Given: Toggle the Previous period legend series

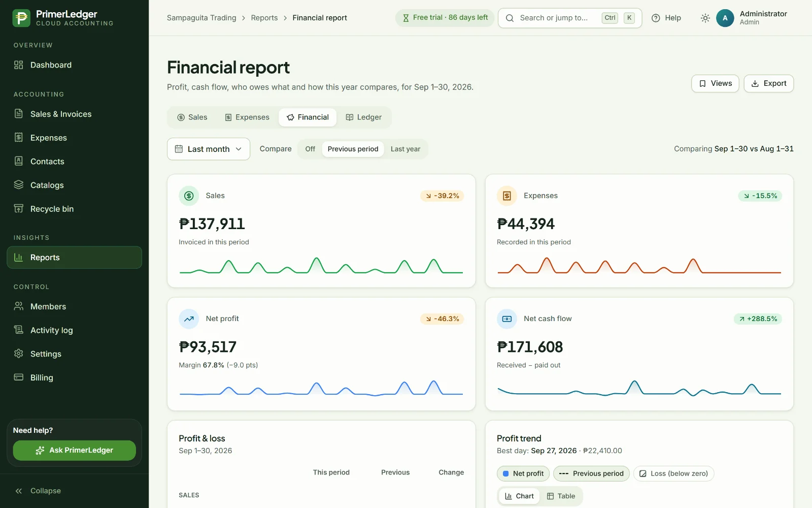Looking at the screenshot, I should 591,473.
